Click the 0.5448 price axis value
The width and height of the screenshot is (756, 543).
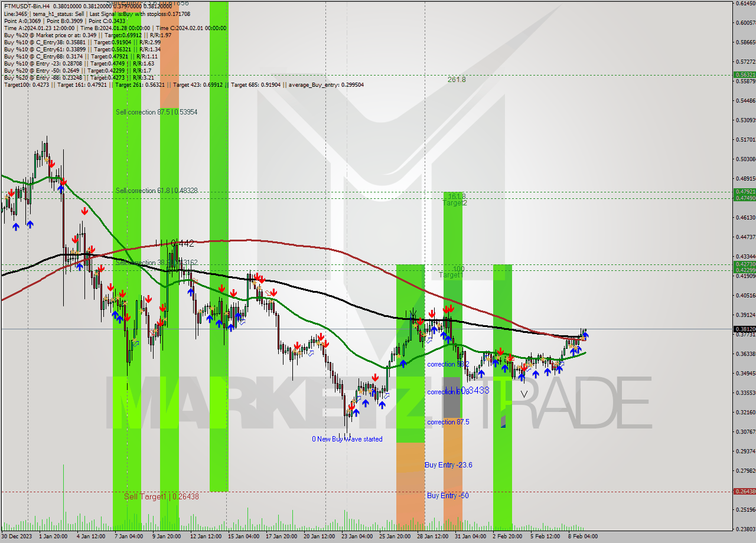[x=745, y=100]
